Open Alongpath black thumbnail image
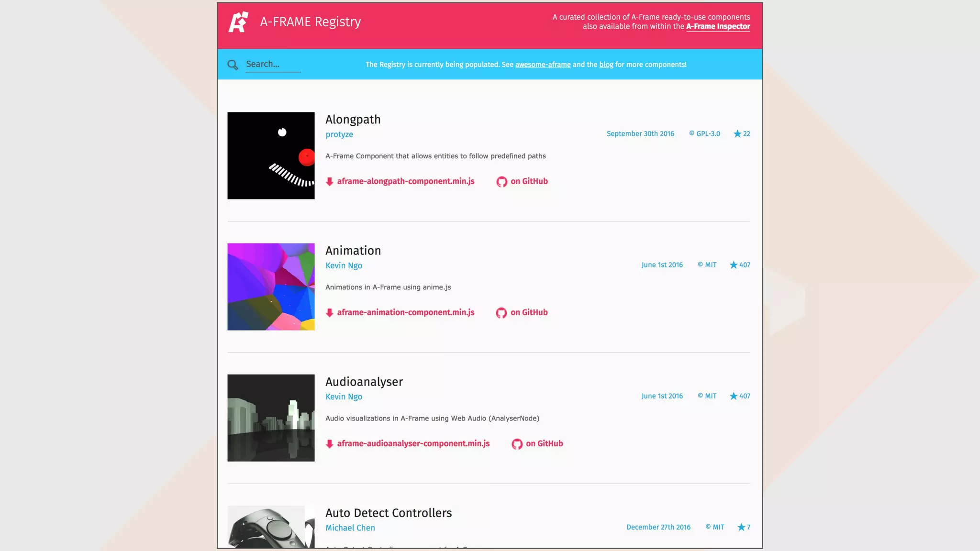The width and height of the screenshot is (980, 551). click(x=271, y=155)
